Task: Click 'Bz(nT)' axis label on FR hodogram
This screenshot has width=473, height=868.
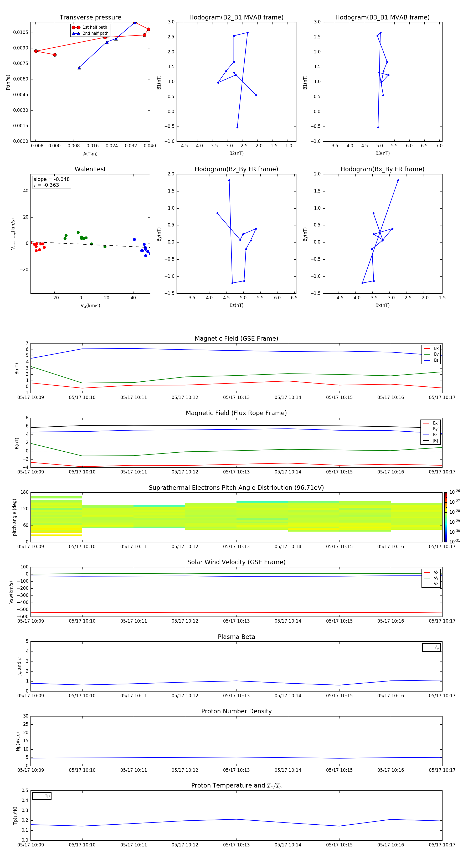Action: tap(236, 305)
